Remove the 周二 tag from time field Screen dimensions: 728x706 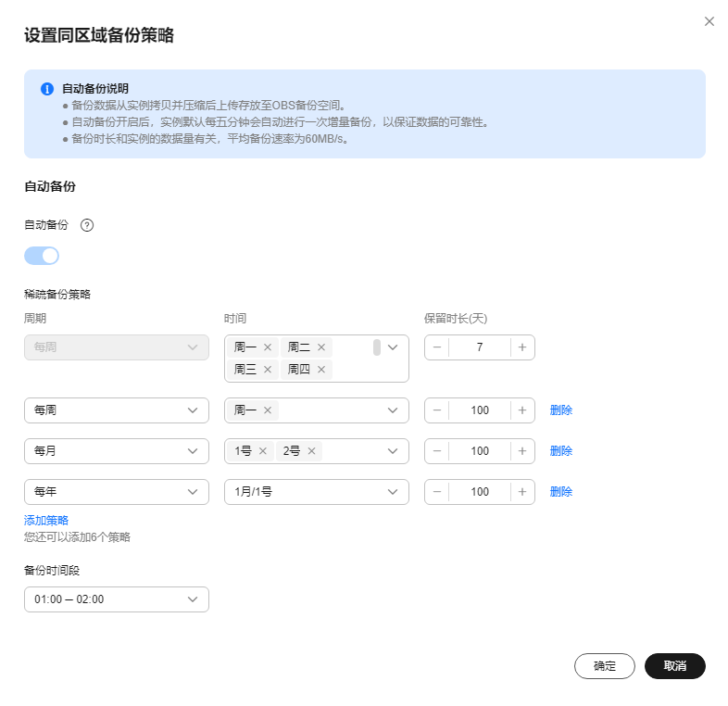tap(321, 347)
